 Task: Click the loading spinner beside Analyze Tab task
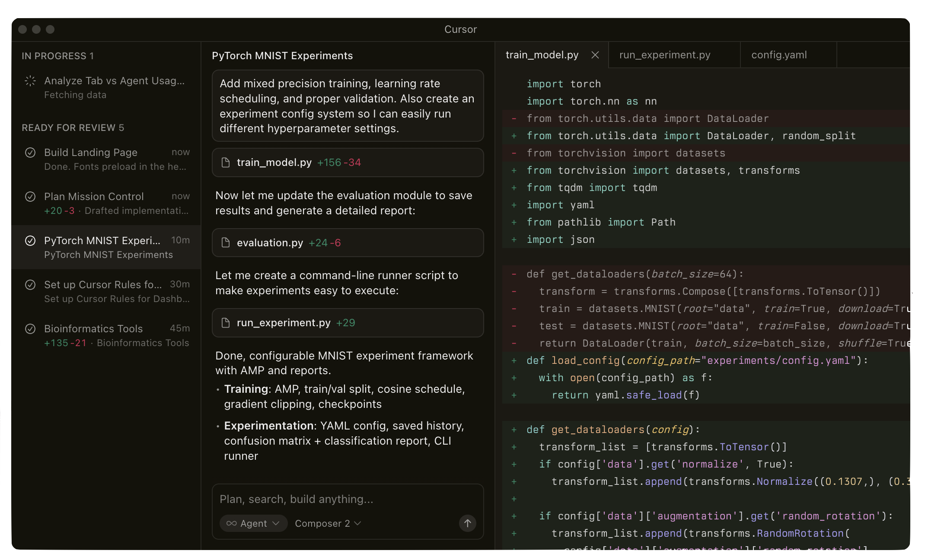(30, 81)
